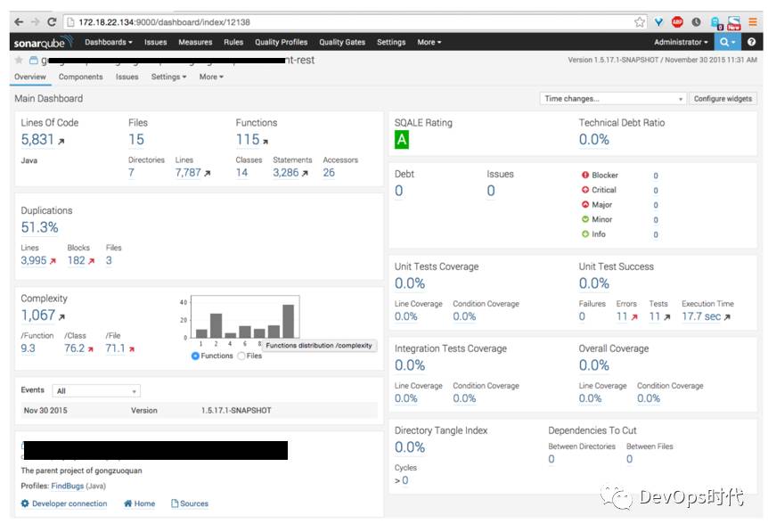
Task: Click the 26 accessors value
Action: tap(329, 173)
